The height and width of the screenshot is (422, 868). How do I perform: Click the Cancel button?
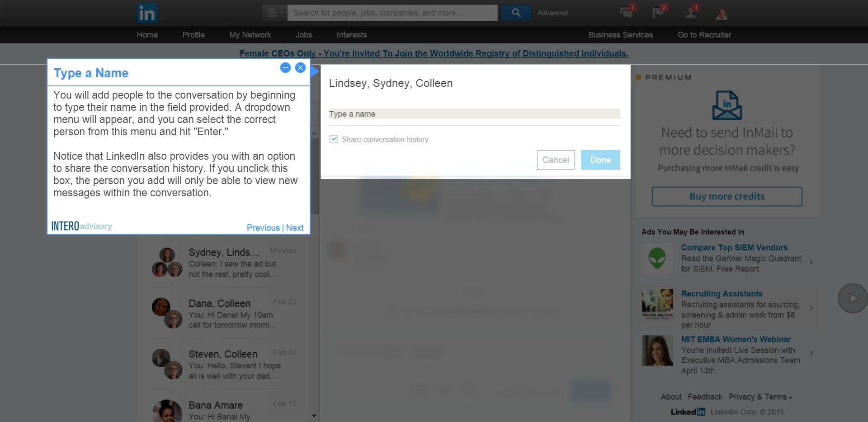coord(556,160)
